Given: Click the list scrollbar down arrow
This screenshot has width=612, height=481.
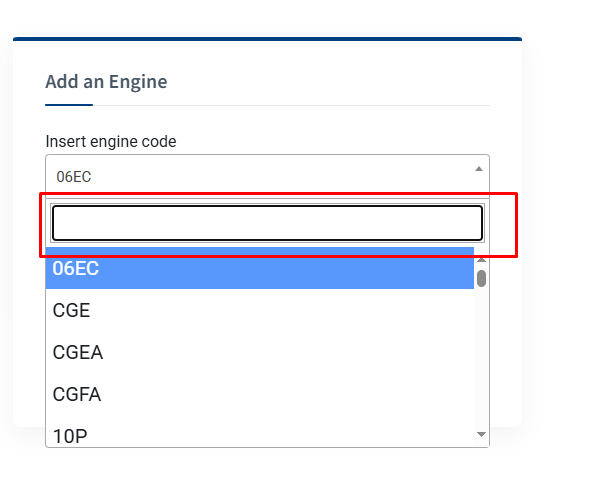Looking at the screenshot, I should pos(481,435).
